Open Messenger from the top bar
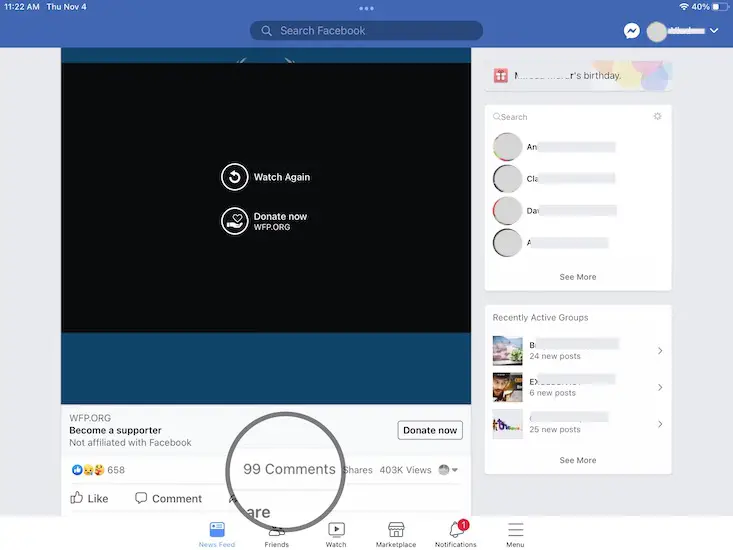Screen dimensions: 733x550 pyautogui.click(x=632, y=31)
